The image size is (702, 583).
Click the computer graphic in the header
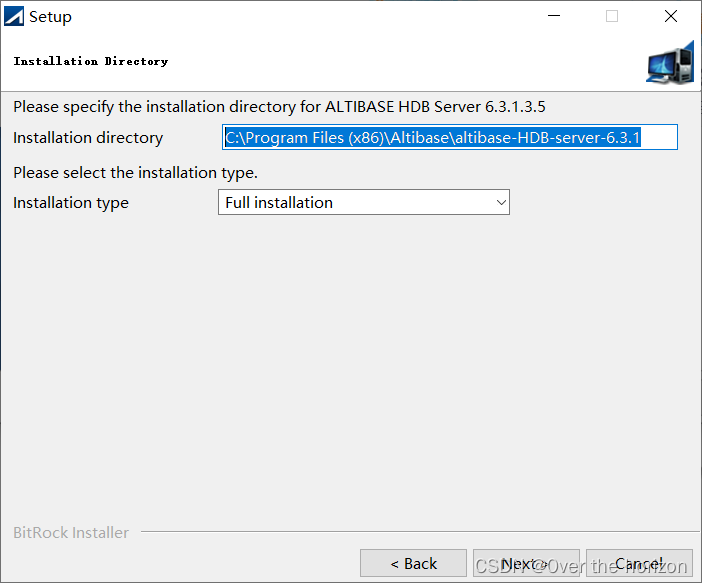pyautogui.click(x=670, y=62)
